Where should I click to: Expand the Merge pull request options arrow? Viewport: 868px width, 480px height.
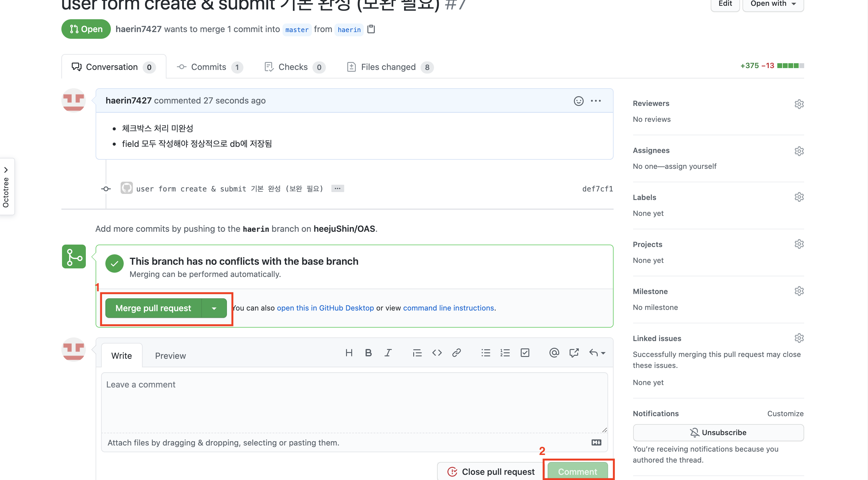coord(214,308)
